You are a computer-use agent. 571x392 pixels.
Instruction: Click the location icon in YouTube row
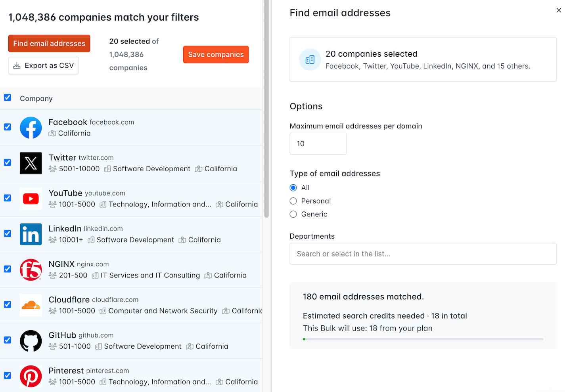219,205
